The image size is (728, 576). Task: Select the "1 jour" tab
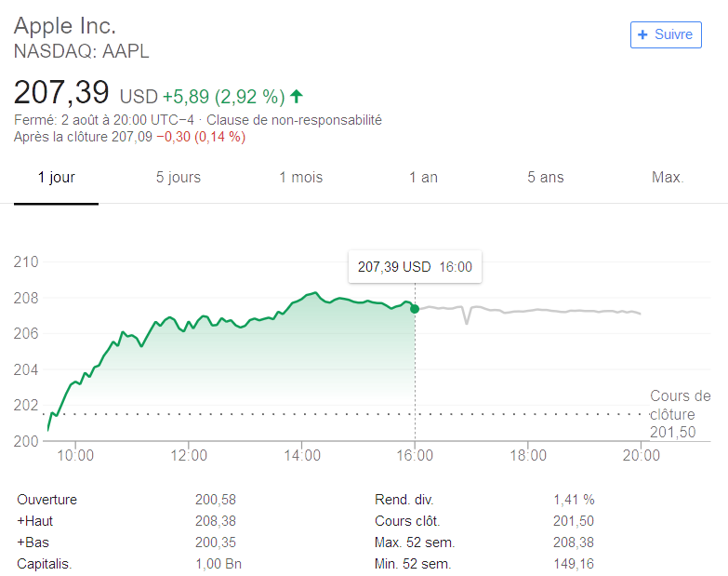[56, 177]
